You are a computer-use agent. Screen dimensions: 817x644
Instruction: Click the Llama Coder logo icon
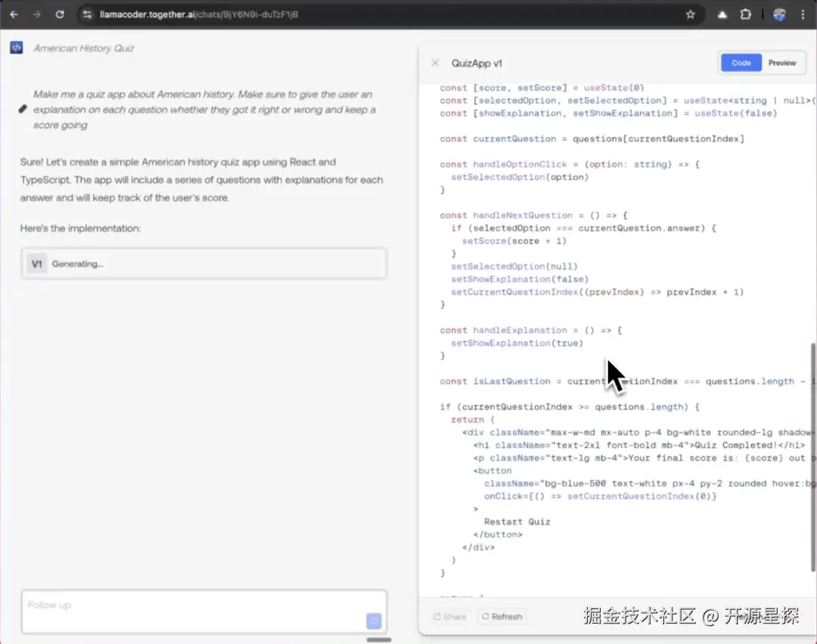pos(16,48)
